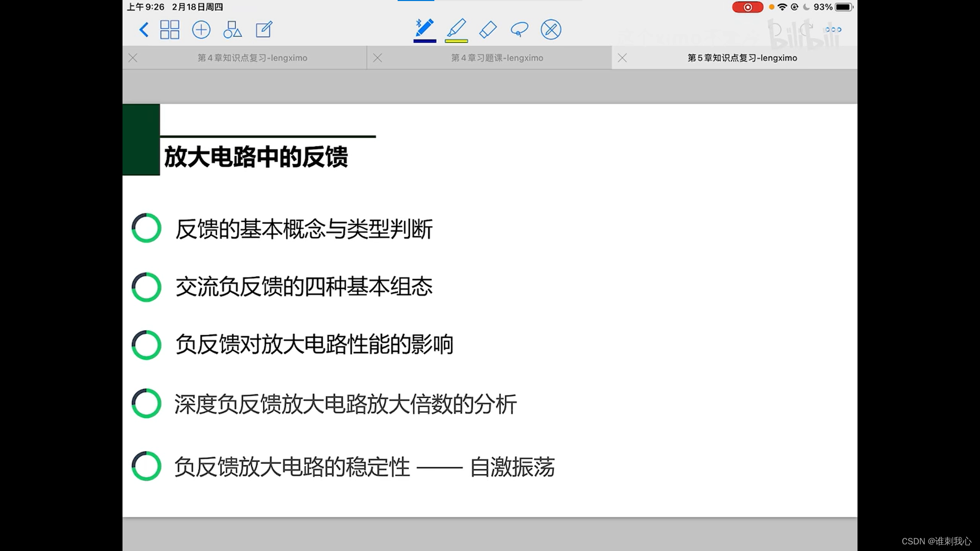Close the 第5章知识点复习 tab
This screenshot has height=551, width=980.
pyautogui.click(x=622, y=58)
